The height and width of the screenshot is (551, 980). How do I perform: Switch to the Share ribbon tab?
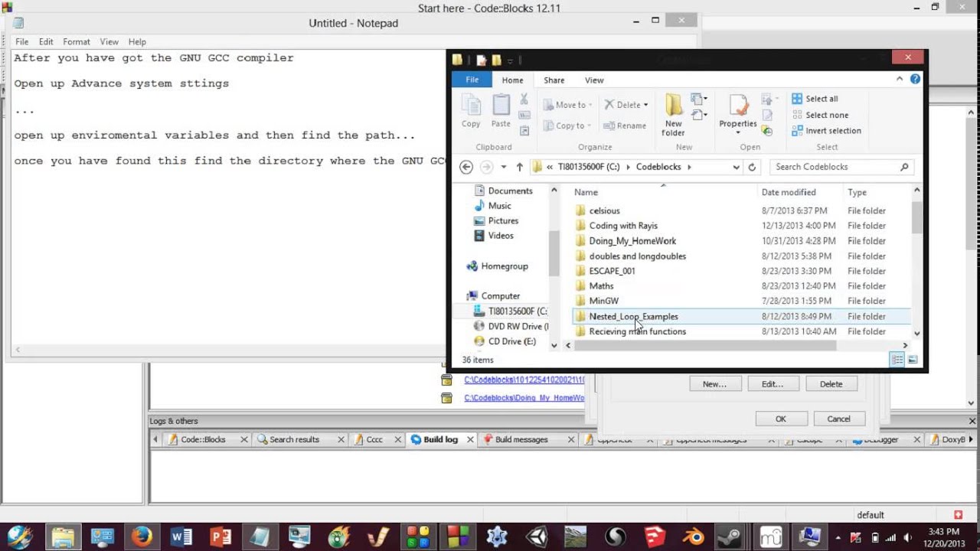coord(554,80)
